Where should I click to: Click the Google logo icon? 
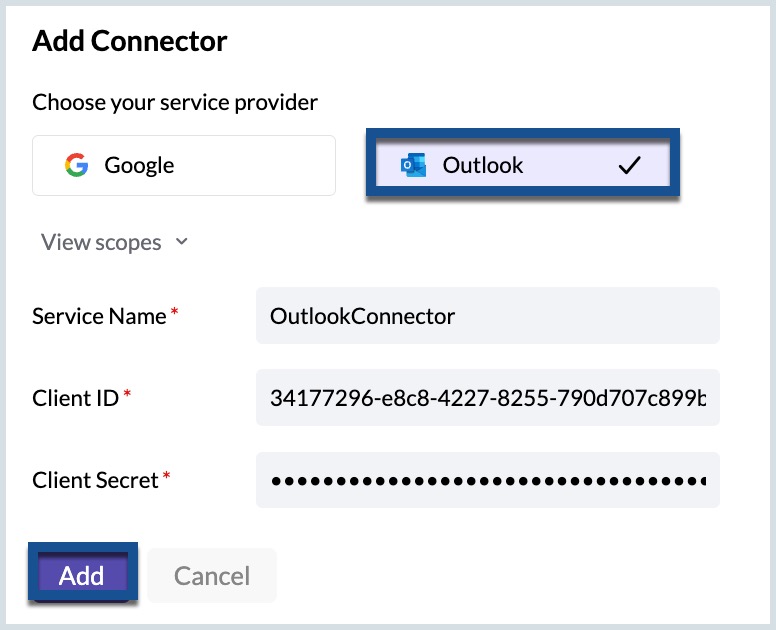(77, 165)
